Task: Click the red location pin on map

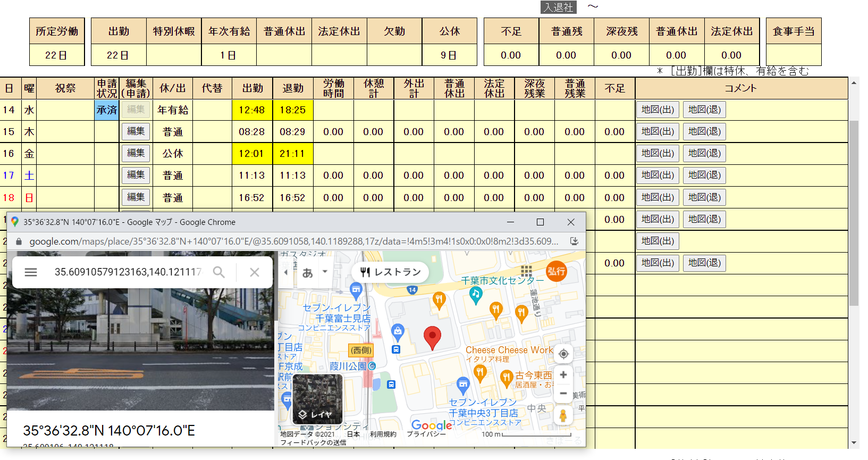Action: (432, 337)
